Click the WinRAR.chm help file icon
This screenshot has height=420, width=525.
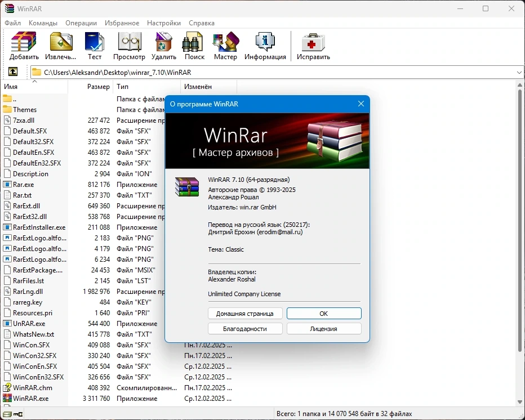pos(7,387)
